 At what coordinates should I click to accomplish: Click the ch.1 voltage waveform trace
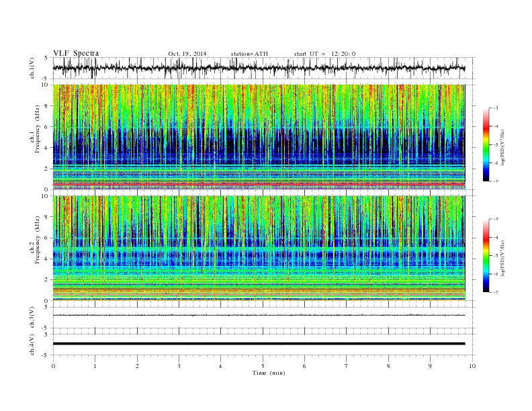[x=259, y=68]
